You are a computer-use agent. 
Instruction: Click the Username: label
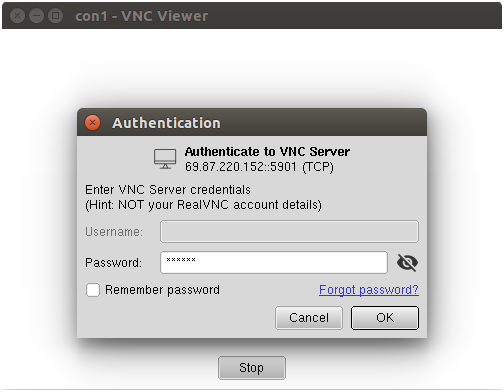(x=114, y=232)
